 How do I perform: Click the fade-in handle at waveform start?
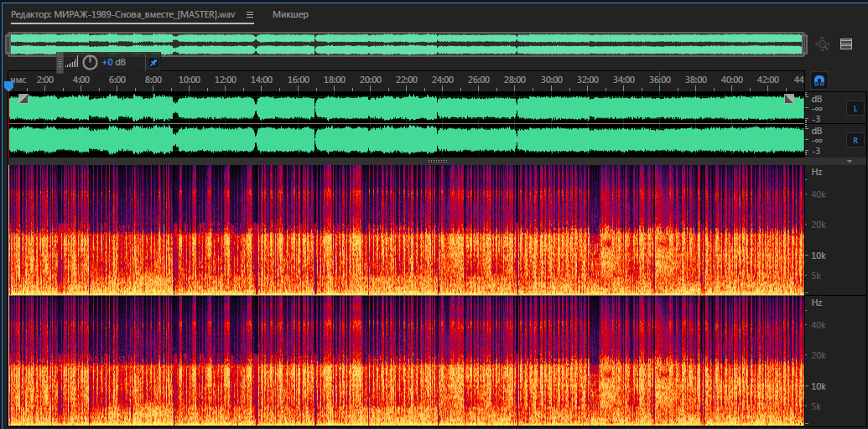[23, 99]
